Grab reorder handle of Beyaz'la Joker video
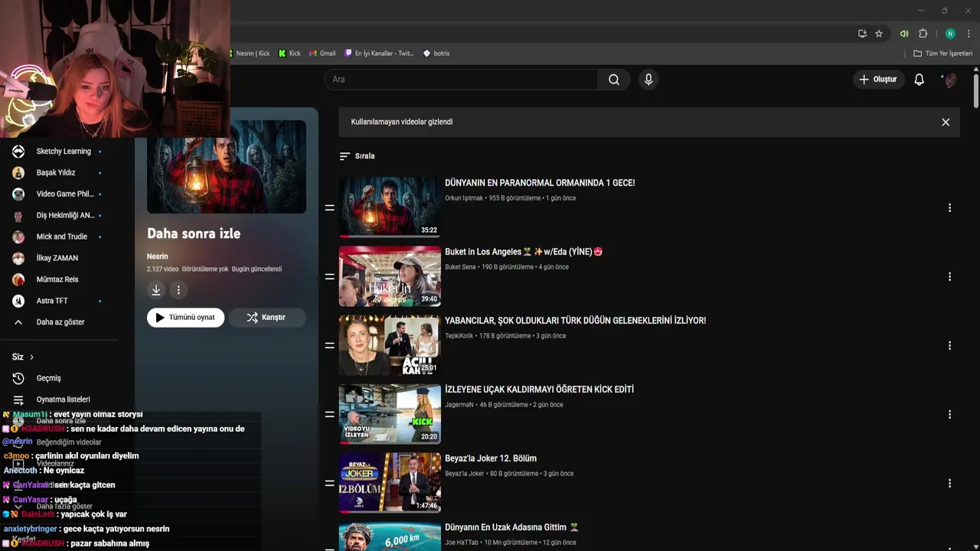 coord(329,484)
